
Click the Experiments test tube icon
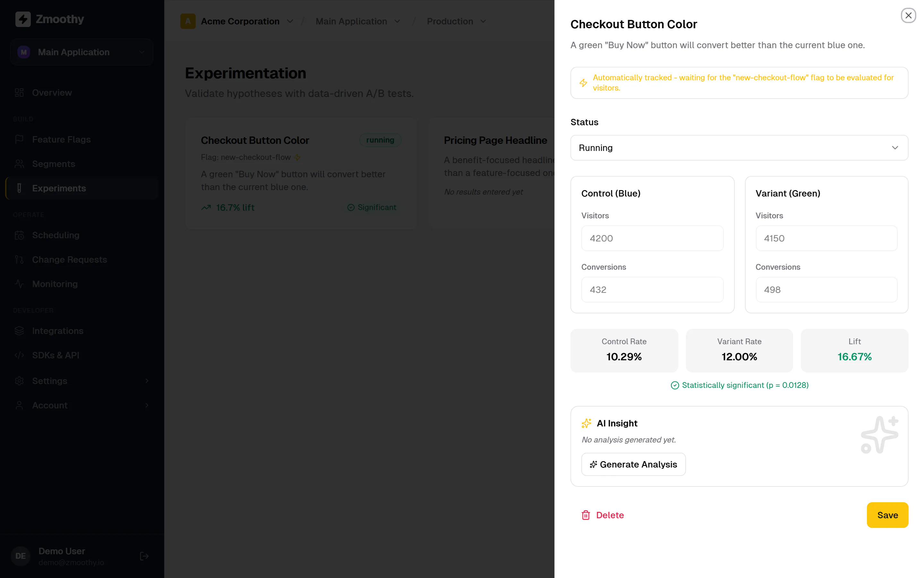[19, 188]
